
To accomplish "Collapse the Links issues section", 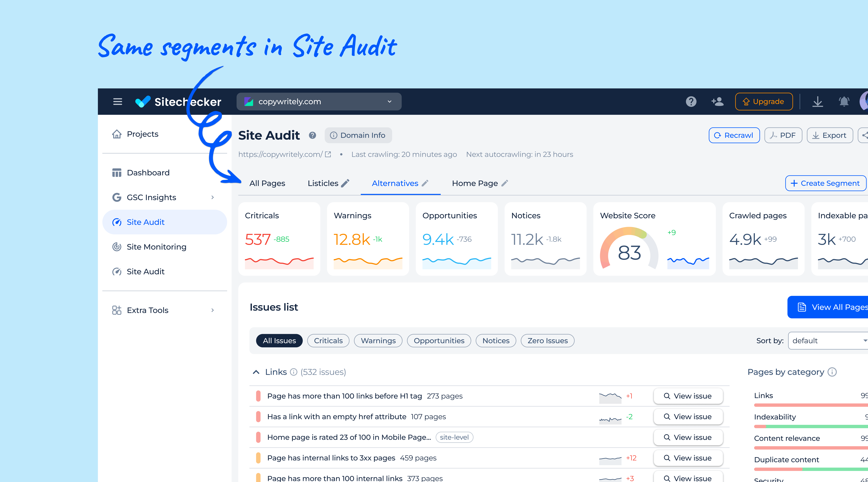I will pyautogui.click(x=256, y=372).
